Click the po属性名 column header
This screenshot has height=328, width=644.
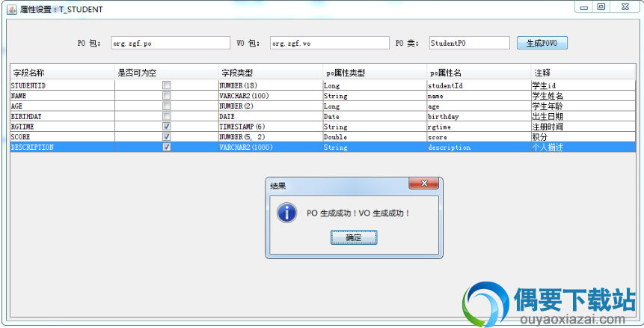coord(479,73)
